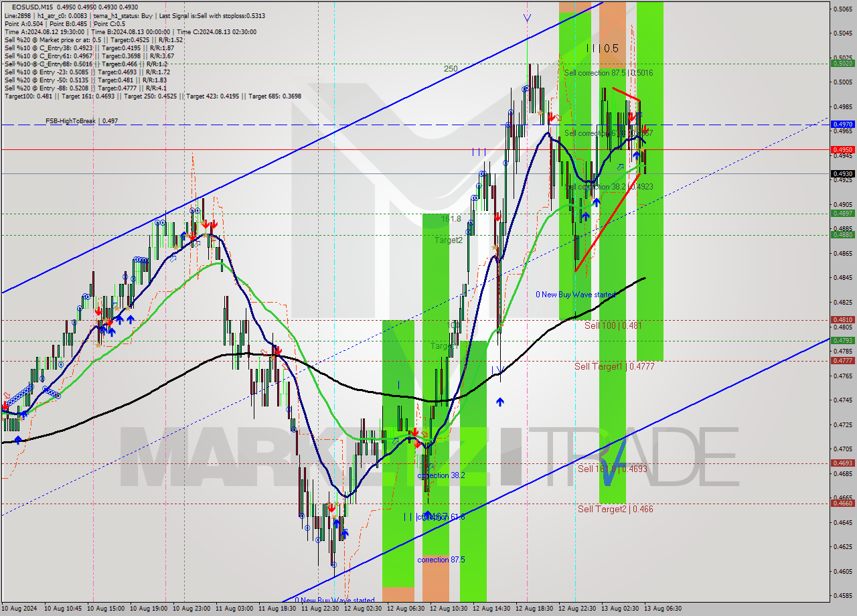Image resolution: width=857 pixels, height=616 pixels.
Task: Click the green 0.4793 price axis label
Action: [x=842, y=341]
